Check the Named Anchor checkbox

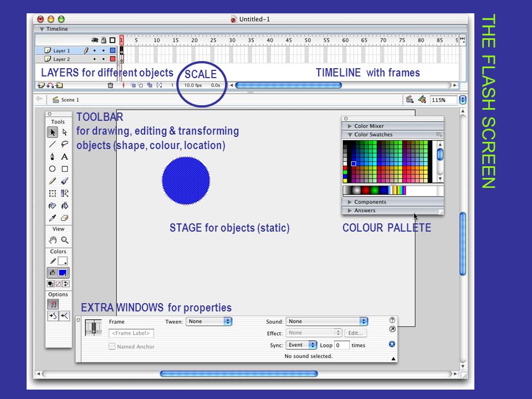[111, 346]
